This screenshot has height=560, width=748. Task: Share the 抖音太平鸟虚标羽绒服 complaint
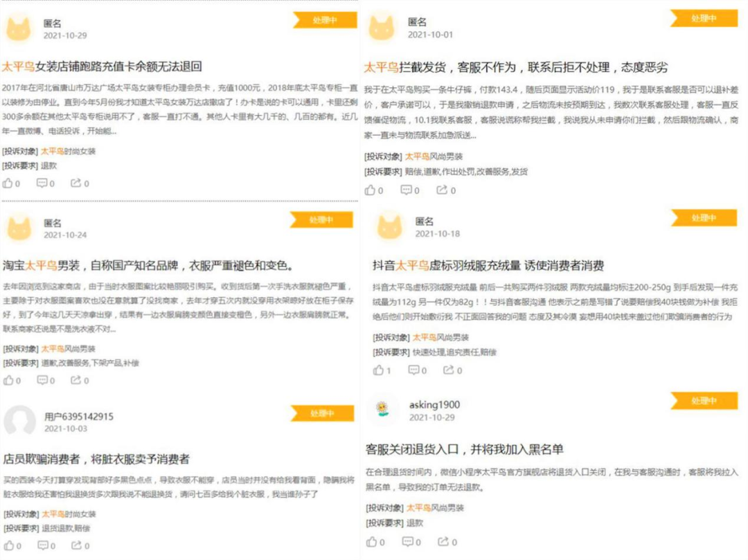(453, 370)
